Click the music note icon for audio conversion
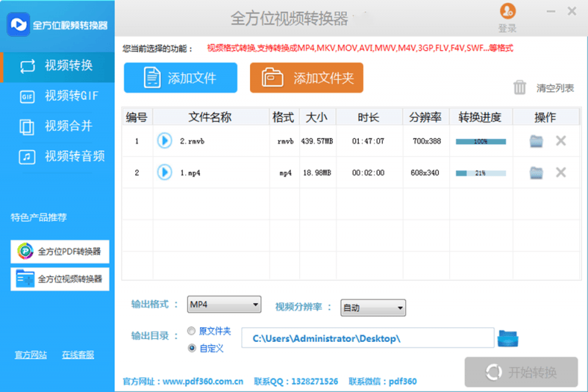The height and width of the screenshot is (392, 588). pyautogui.click(x=27, y=157)
